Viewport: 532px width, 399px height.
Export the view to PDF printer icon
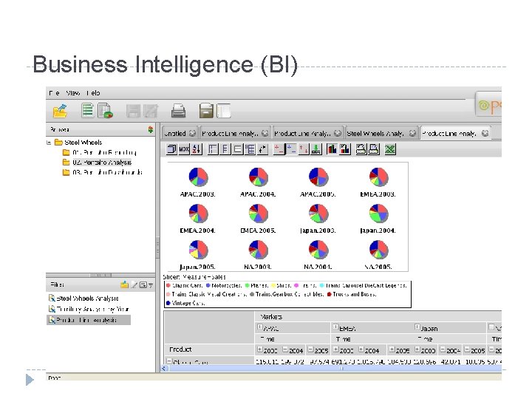[x=374, y=149]
